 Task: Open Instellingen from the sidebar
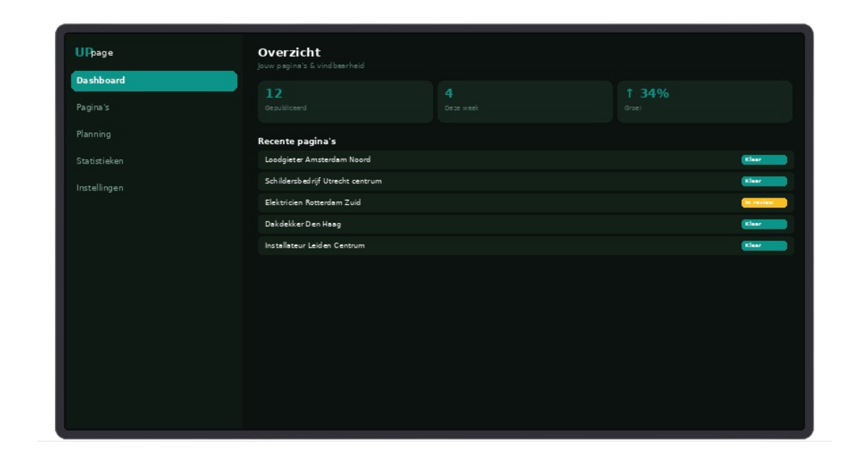(x=100, y=188)
